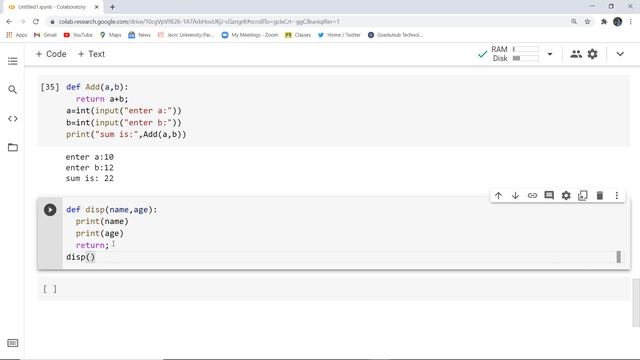
Task: Add a comment to the cell
Action: (549, 196)
